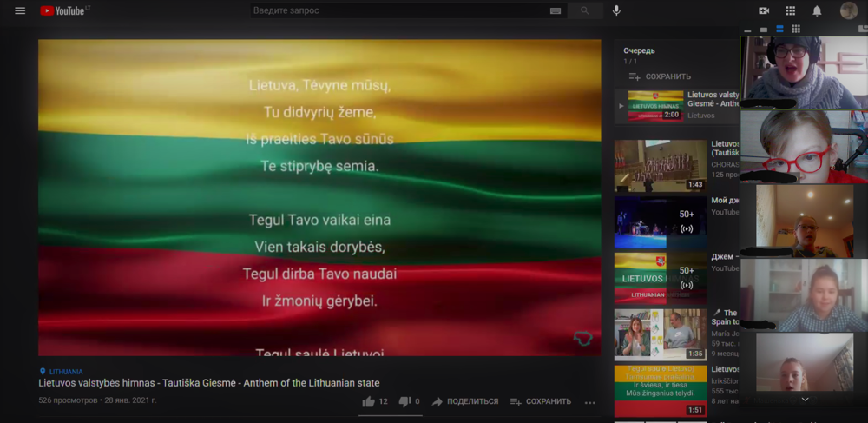Open the three-dot more actions menu

590,402
